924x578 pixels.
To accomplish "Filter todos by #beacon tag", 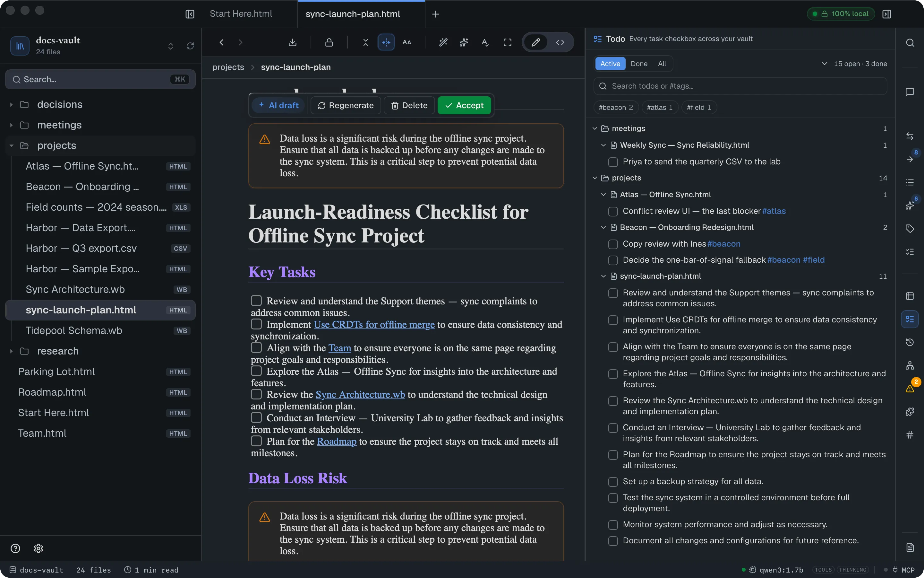I will [615, 108].
